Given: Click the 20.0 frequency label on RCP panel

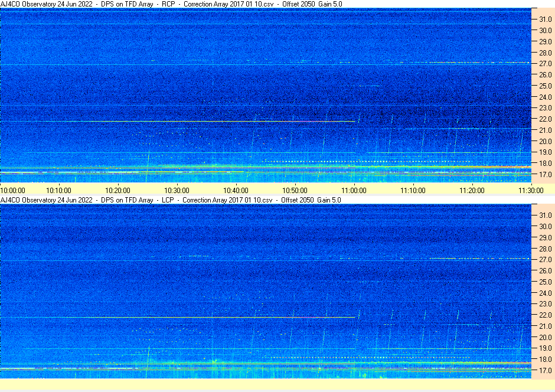Looking at the screenshot, I should click(545, 141).
